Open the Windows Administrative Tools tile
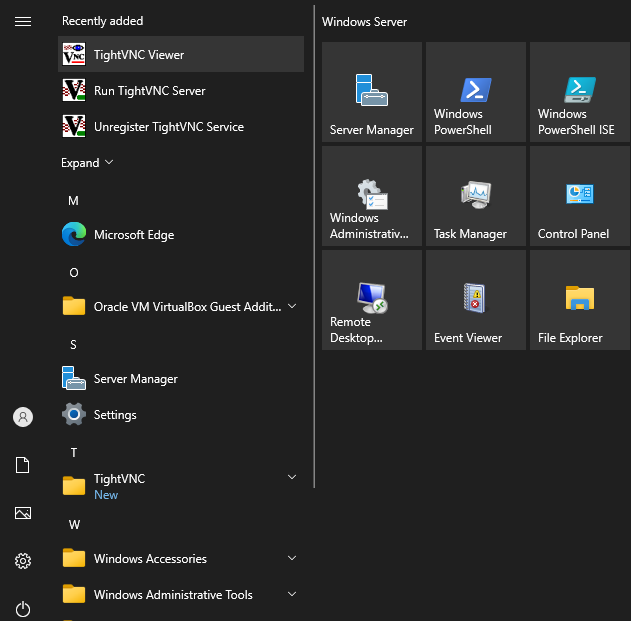Viewport: 631px width, 621px height. (x=372, y=196)
